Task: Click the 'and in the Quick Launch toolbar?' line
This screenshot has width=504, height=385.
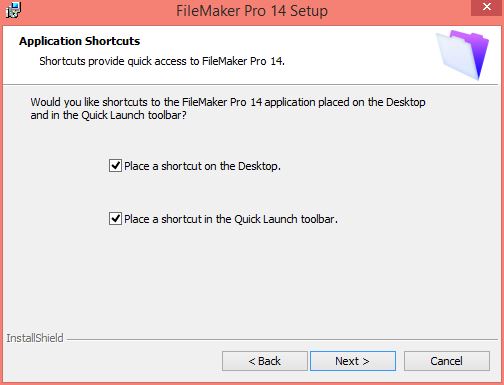Action: click(x=108, y=115)
